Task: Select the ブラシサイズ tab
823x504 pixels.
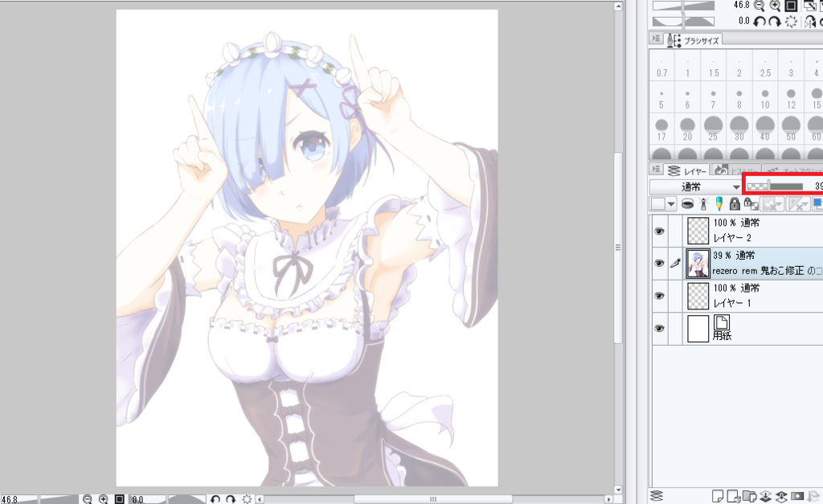Action: 694,40
